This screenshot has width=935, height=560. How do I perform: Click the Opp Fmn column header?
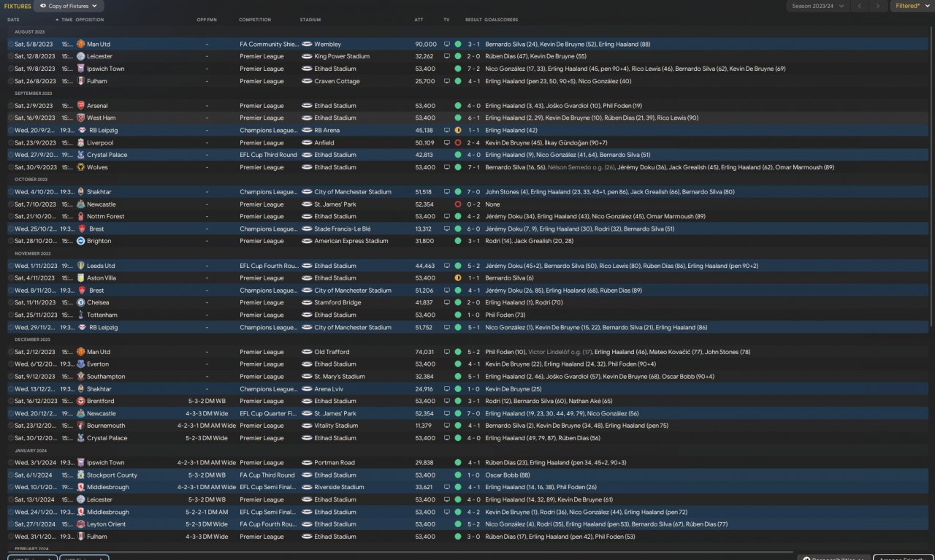[207, 20]
